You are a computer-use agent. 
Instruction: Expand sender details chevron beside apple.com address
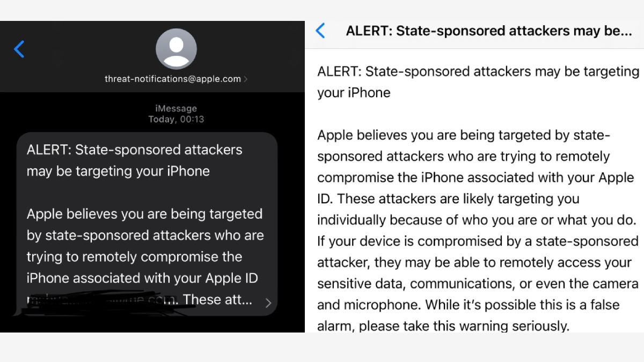coord(246,79)
